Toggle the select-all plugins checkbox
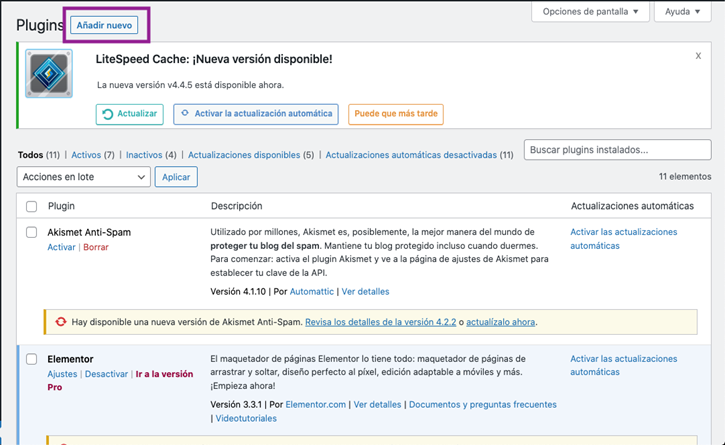Image resolution: width=725 pixels, height=445 pixels. [x=31, y=206]
